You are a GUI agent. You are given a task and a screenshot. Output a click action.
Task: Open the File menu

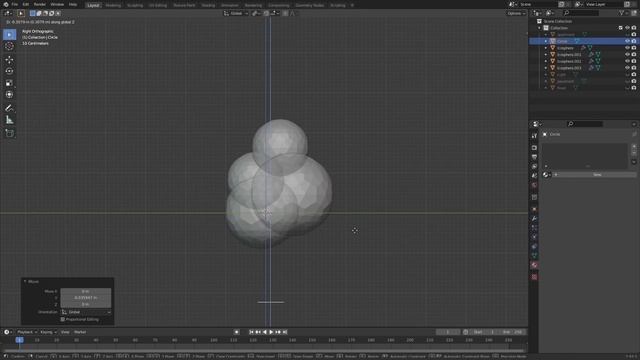[15, 4]
